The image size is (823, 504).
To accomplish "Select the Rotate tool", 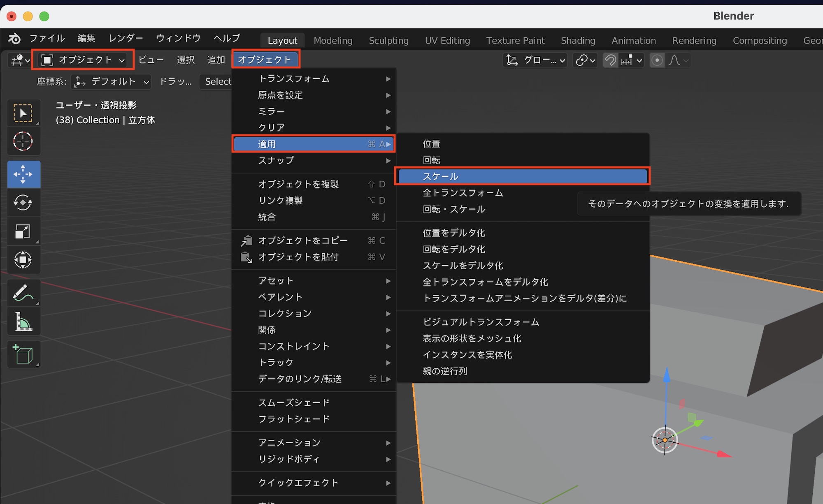I will pyautogui.click(x=23, y=203).
